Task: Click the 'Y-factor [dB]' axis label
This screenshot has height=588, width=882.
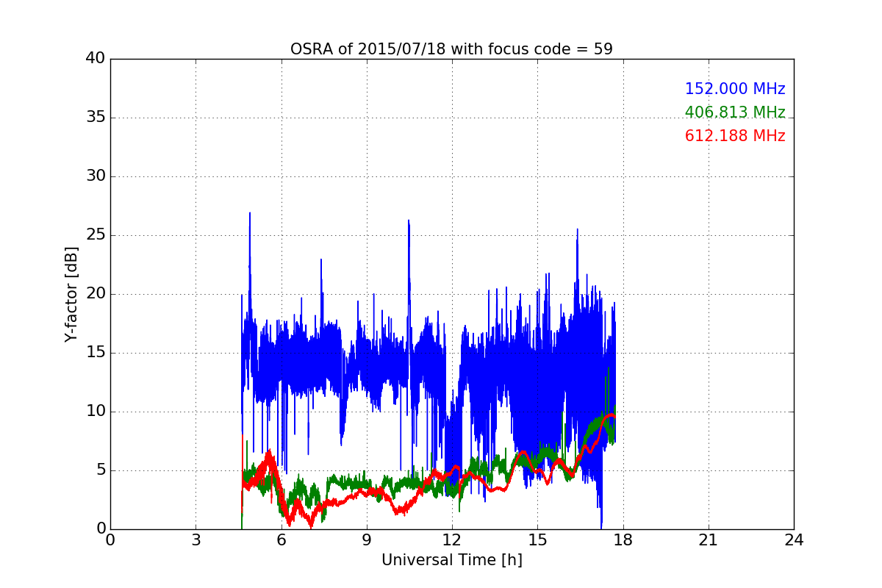Action: 71,294
